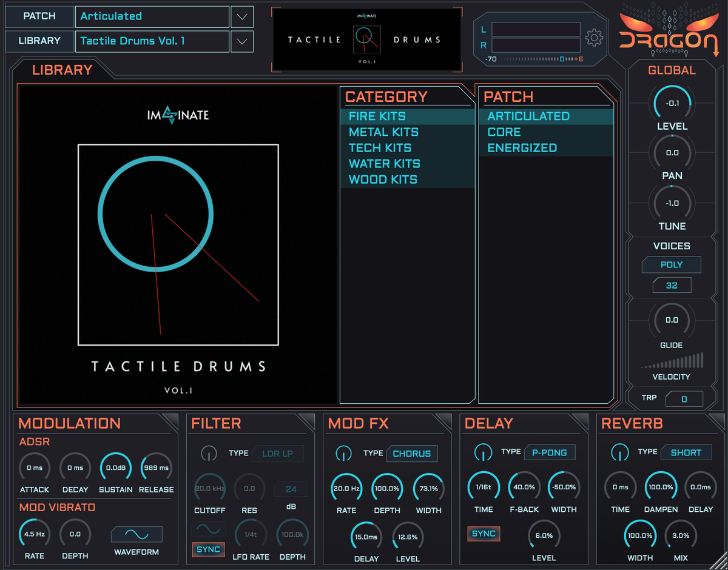Open the Library dropdown arrow

click(x=242, y=41)
